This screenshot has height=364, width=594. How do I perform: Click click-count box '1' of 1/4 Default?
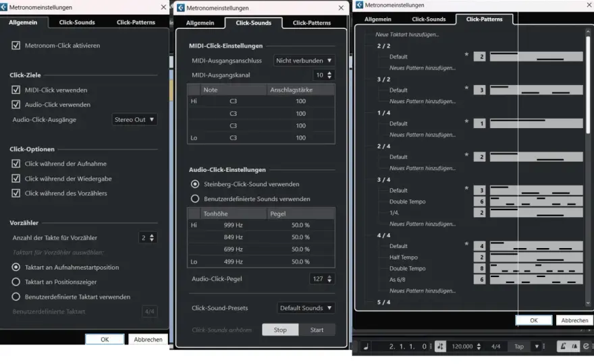pyautogui.click(x=480, y=124)
